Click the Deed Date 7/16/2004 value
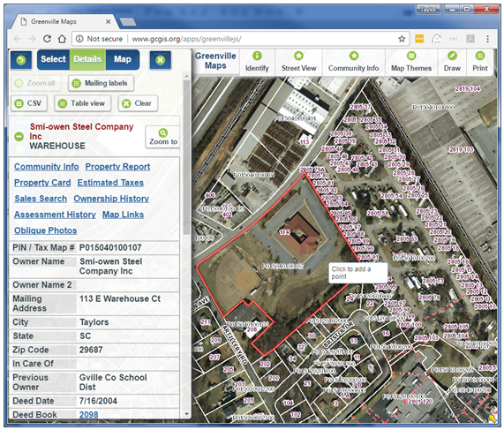 pyautogui.click(x=98, y=401)
